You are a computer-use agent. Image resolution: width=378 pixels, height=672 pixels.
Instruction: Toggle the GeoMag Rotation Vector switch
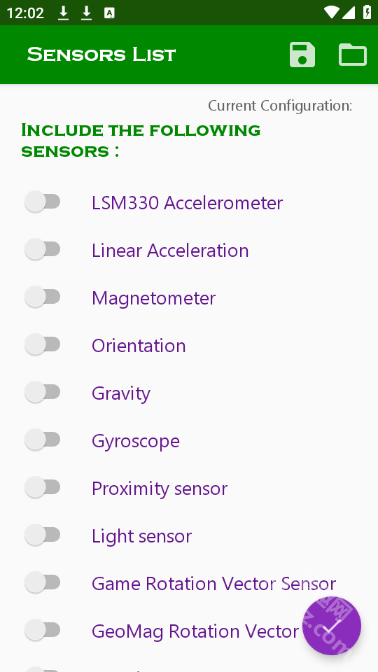(42, 630)
